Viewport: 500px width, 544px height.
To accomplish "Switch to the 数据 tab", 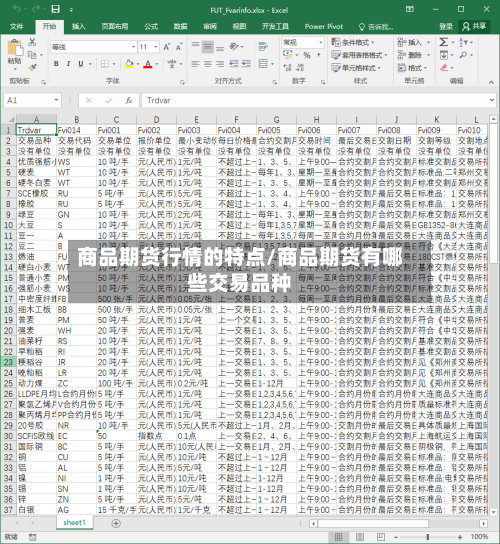I will point(180,26).
